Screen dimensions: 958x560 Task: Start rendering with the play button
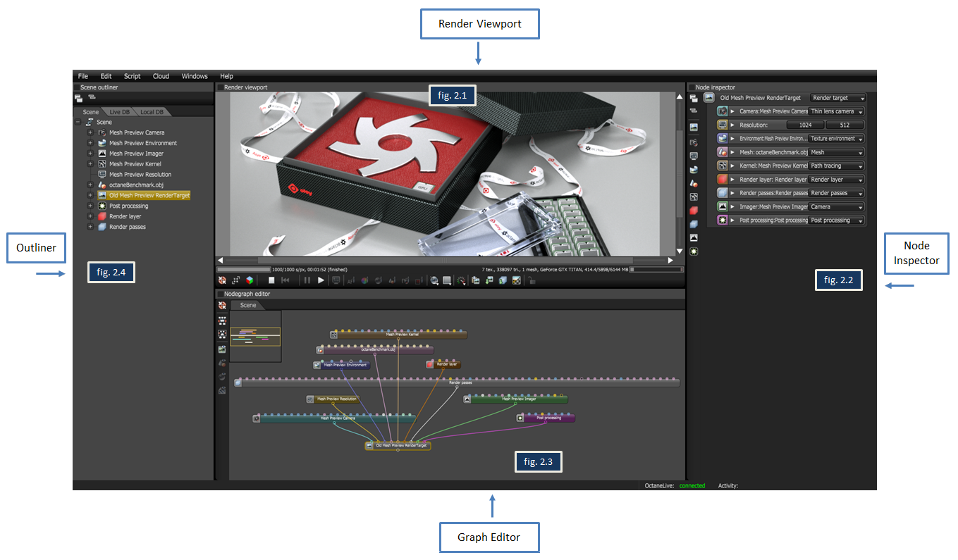[321, 280]
